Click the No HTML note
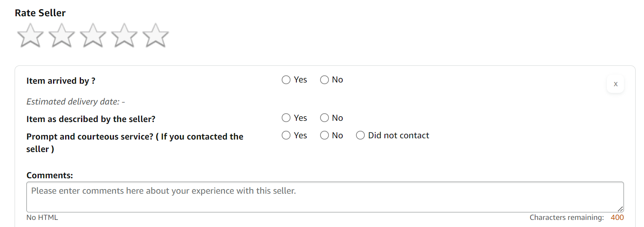 pos(42,218)
